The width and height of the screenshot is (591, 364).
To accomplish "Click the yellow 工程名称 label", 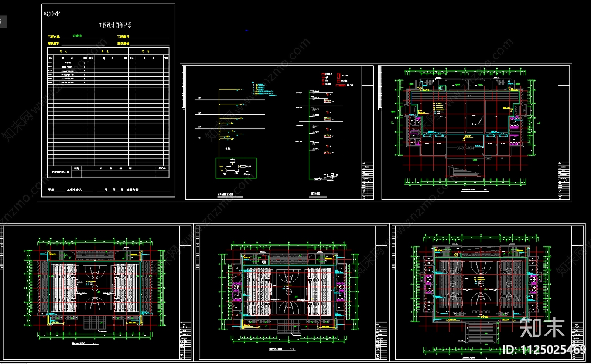I will coord(54,37).
